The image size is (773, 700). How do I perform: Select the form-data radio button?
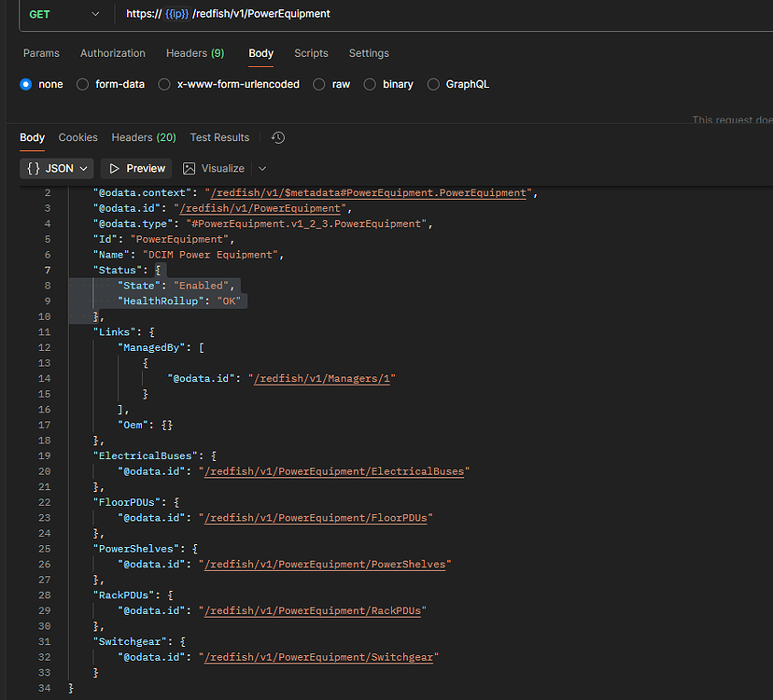pyautogui.click(x=83, y=84)
